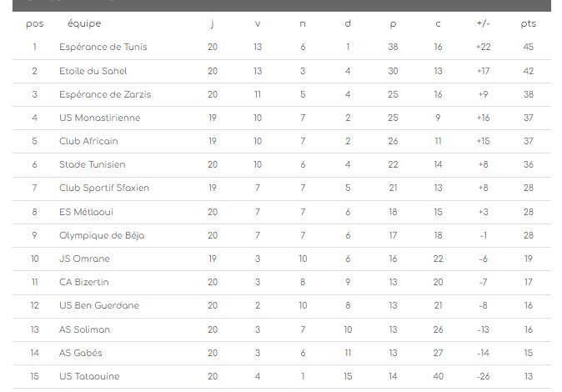Select the Stade Tunisien row name
The width and height of the screenshot is (562, 392).
click(x=93, y=164)
